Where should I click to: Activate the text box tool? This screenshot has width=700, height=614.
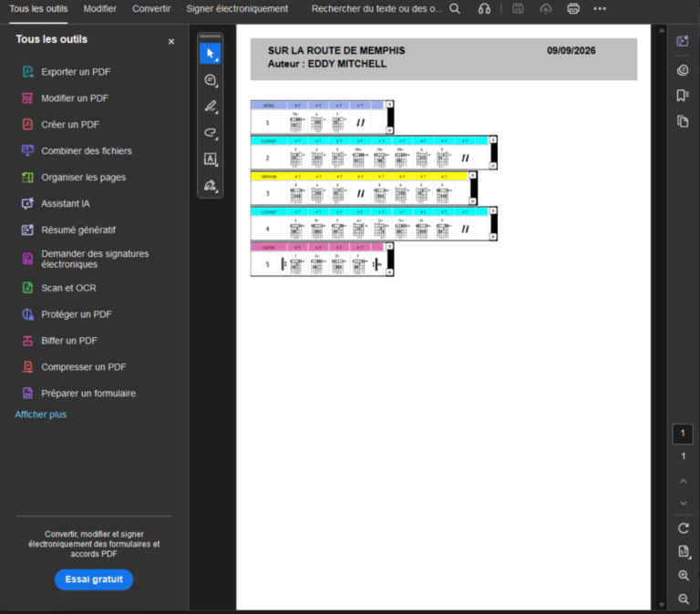211,159
